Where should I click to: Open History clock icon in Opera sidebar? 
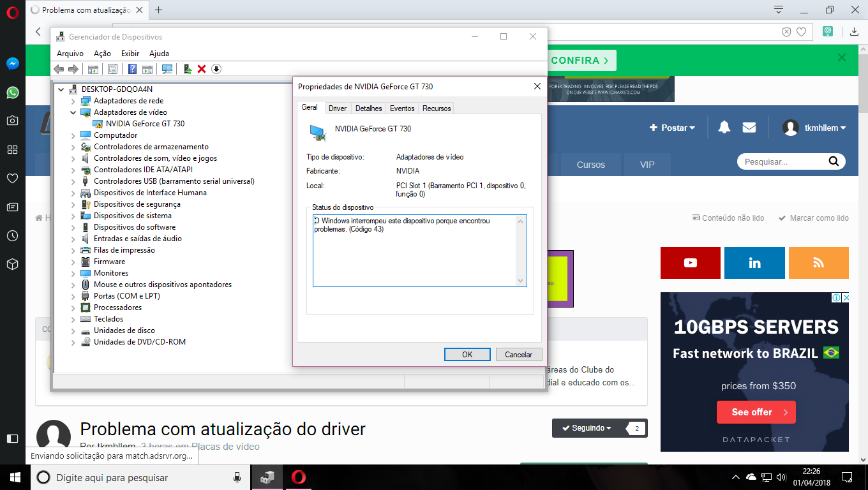tap(12, 235)
